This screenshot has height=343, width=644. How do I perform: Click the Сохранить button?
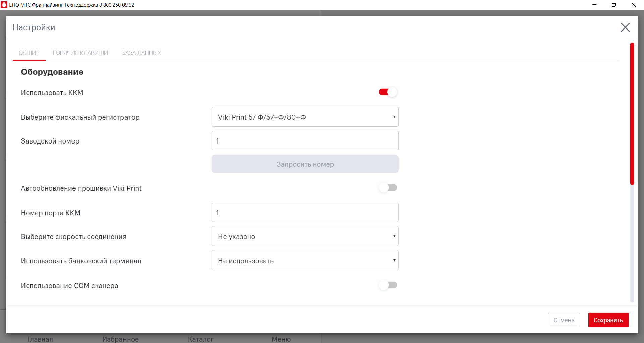point(608,320)
